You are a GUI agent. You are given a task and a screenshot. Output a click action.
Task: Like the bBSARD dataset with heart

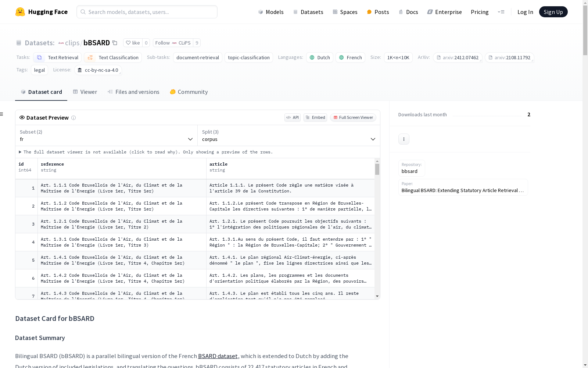(133, 43)
